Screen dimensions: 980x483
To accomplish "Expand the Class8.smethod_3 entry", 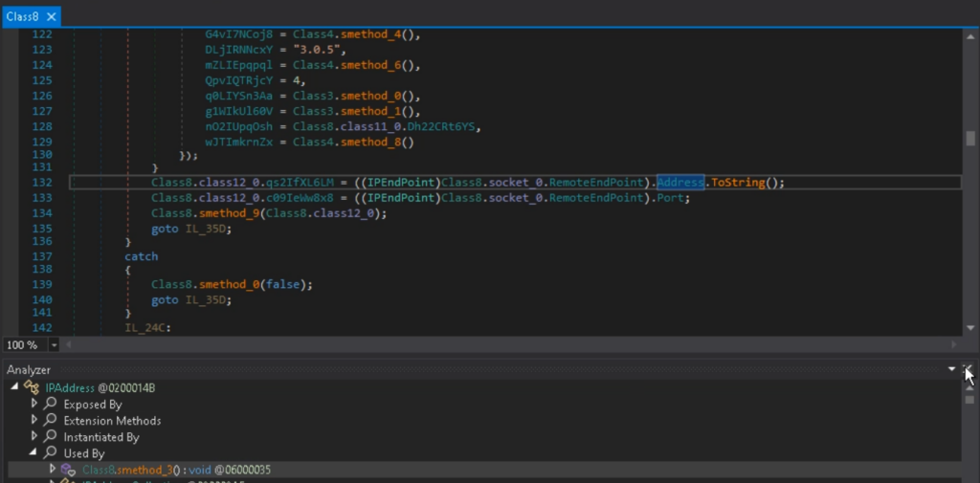I will pyautogui.click(x=53, y=470).
